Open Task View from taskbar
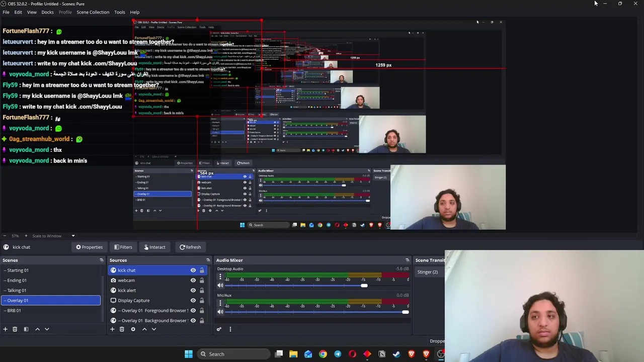Screen dimensions: 644x362 [279, 354]
